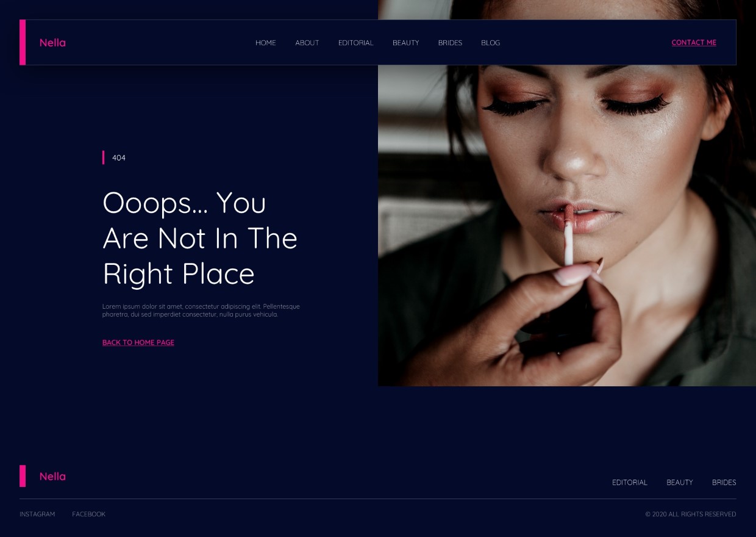Click the pink bar beside header logo

[23, 42]
